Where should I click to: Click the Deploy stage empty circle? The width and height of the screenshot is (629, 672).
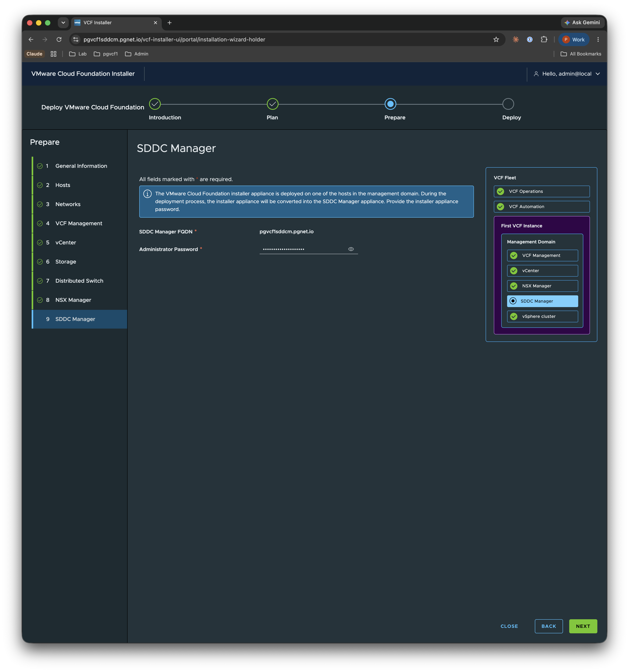click(508, 104)
